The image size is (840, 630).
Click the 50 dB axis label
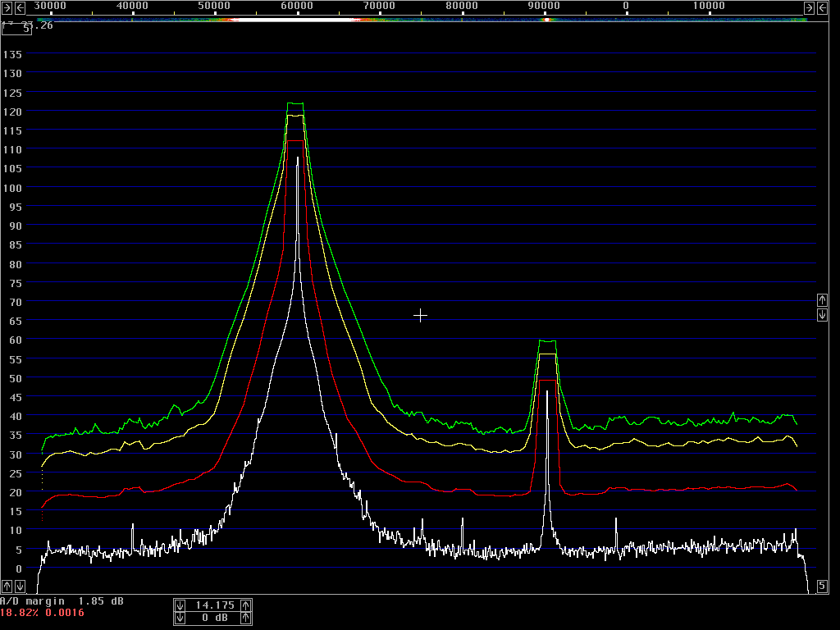(16, 378)
